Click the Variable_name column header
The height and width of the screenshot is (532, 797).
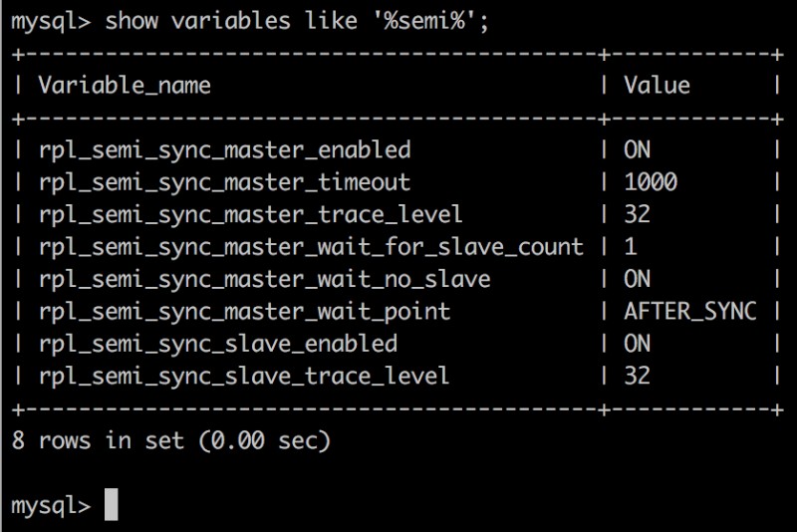pyautogui.click(x=125, y=86)
